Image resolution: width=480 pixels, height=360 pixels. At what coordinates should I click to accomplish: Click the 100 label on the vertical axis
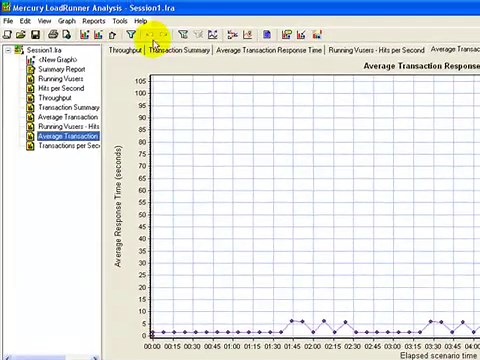pyautogui.click(x=140, y=93)
